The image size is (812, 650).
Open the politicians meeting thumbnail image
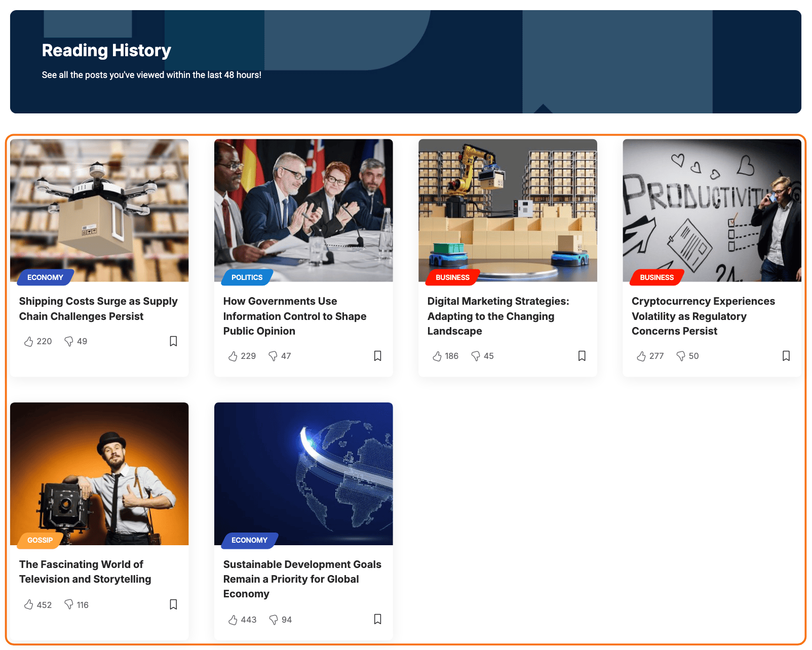click(x=303, y=210)
